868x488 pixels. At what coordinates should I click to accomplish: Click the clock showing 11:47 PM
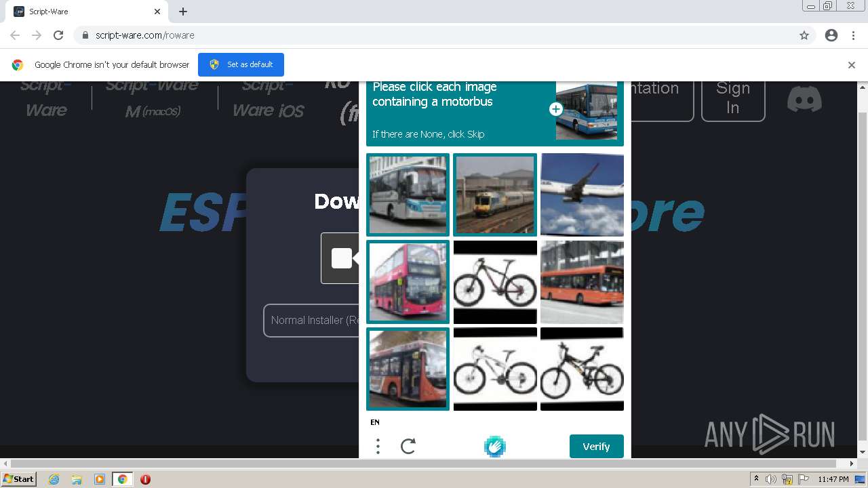point(833,479)
